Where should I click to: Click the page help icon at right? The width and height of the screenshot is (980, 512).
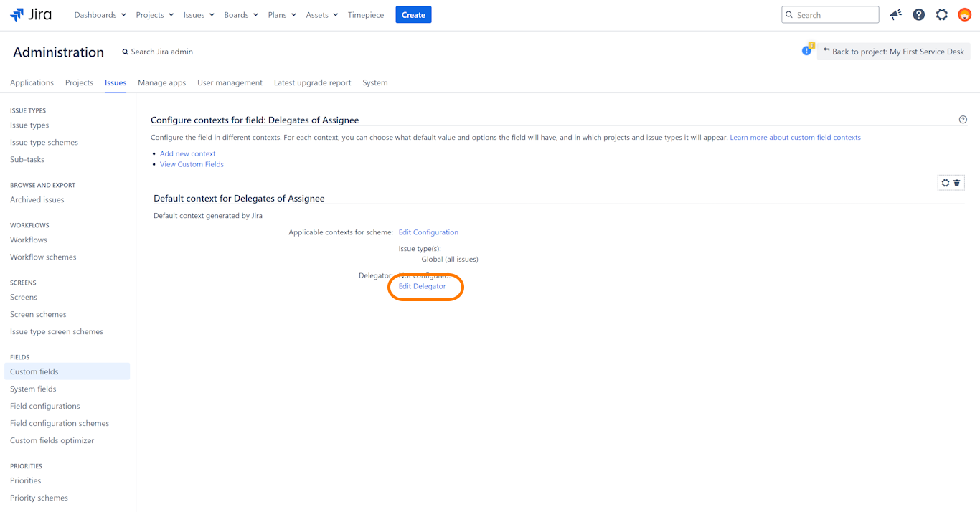point(963,120)
